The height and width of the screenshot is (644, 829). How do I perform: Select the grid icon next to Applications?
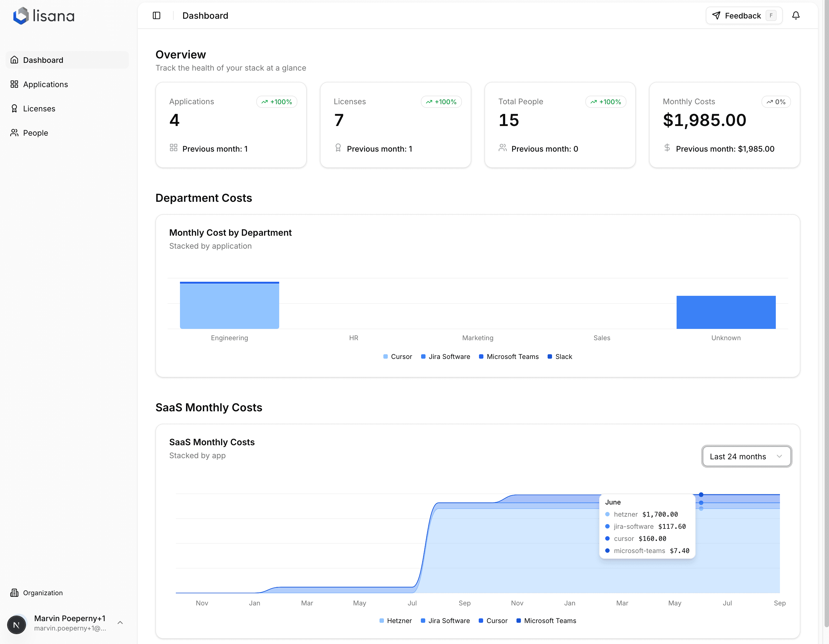pos(14,84)
